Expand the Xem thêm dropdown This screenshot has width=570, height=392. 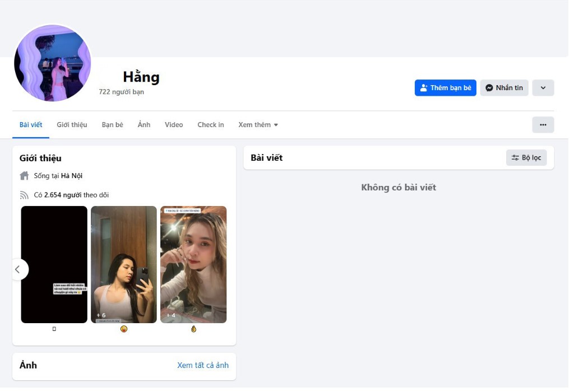(x=258, y=125)
